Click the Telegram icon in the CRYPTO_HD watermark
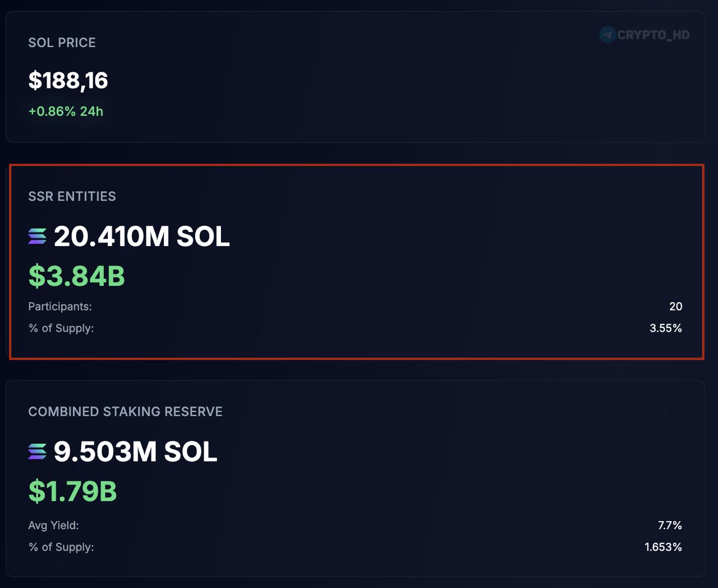718x588 pixels. [607, 35]
